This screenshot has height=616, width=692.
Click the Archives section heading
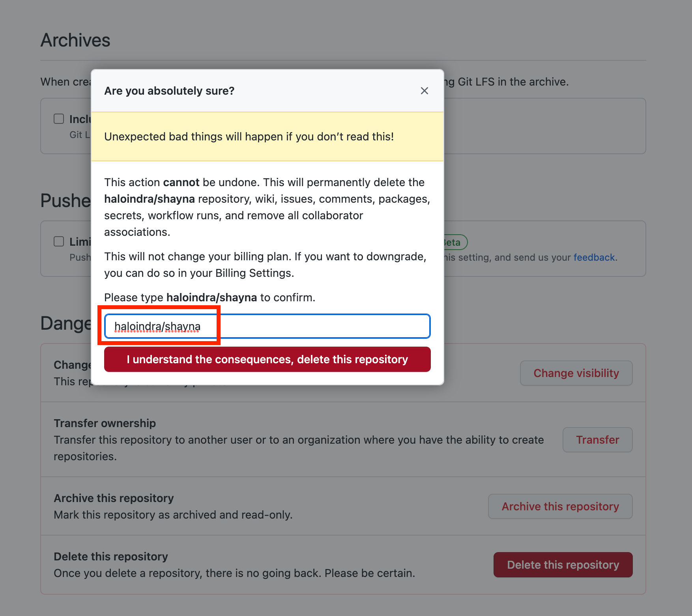pos(75,40)
